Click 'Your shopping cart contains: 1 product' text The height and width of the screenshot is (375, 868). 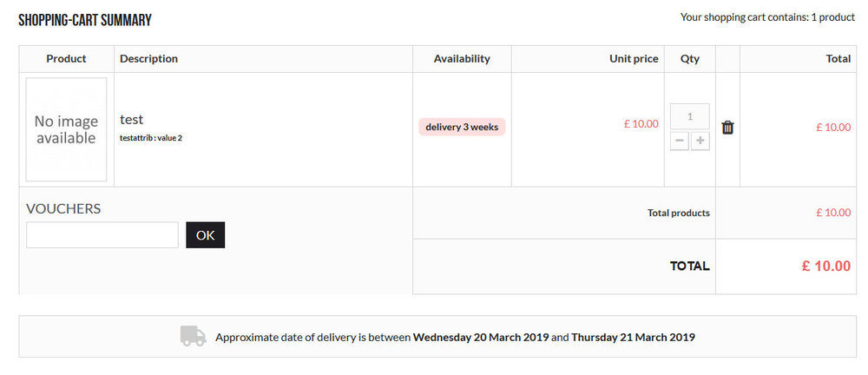pos(768,17)
